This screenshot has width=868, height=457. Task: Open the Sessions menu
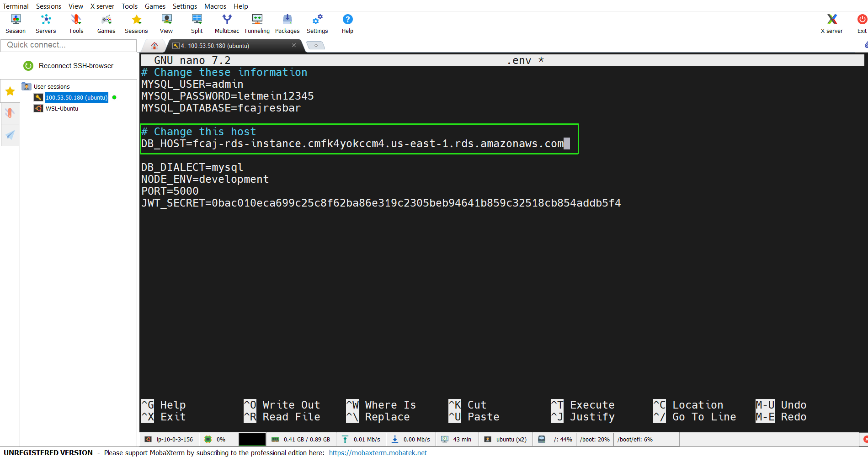(x=48, y=6)
